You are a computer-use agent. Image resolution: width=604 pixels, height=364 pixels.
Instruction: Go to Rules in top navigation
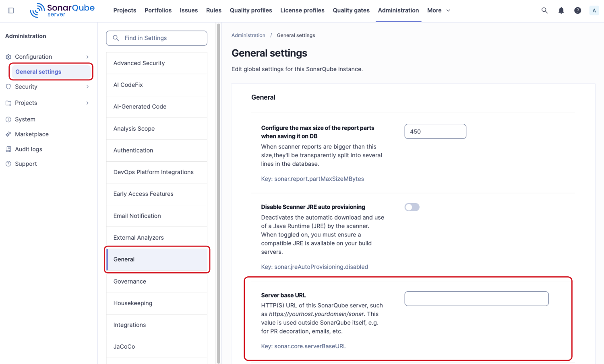pyautogui.click(x=214, y=10)
